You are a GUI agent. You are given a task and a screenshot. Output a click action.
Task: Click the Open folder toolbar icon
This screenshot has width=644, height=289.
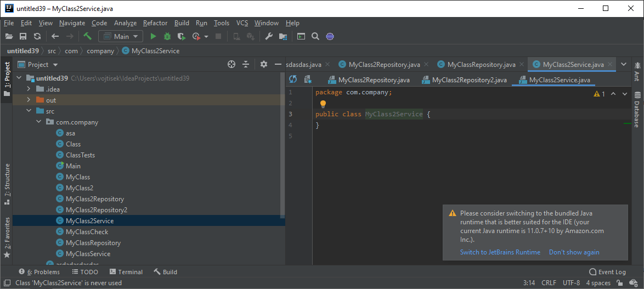9,37
